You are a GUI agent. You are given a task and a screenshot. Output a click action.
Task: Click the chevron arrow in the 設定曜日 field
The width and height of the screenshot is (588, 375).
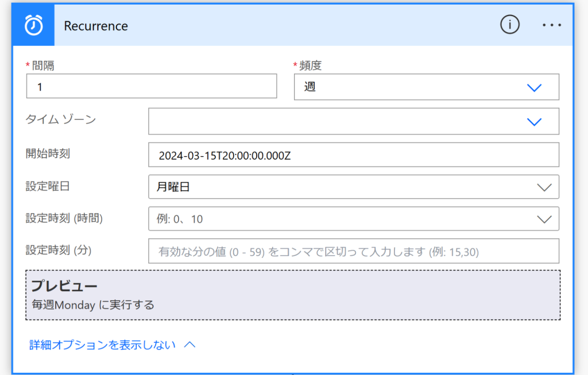click(x=543, y=187)
